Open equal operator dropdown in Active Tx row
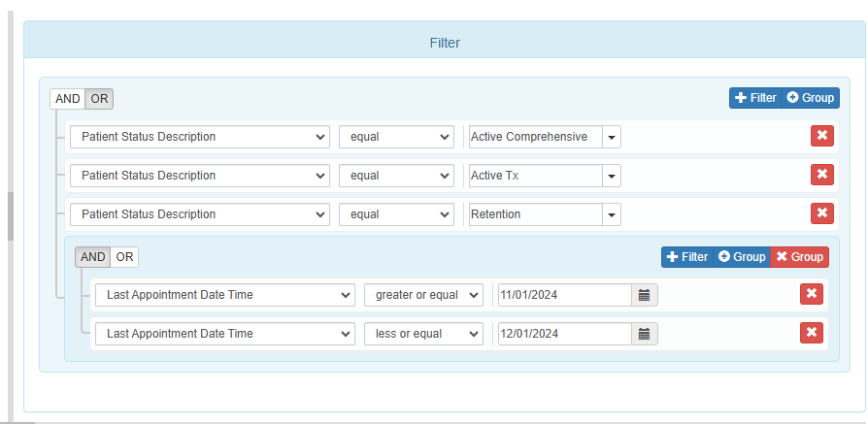Image resolution: width=868 pixels, height=424 pixels. pos(396,176)
